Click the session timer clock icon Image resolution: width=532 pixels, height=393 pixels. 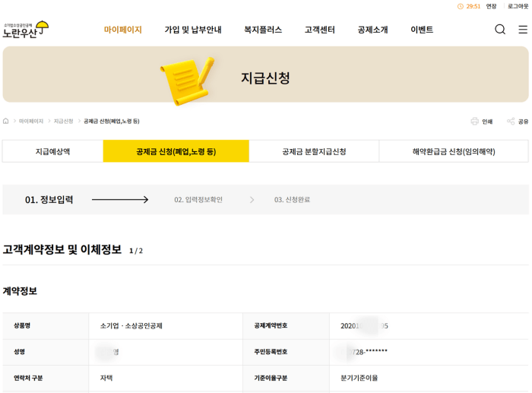pyautogui.click(x=460, y=6)
